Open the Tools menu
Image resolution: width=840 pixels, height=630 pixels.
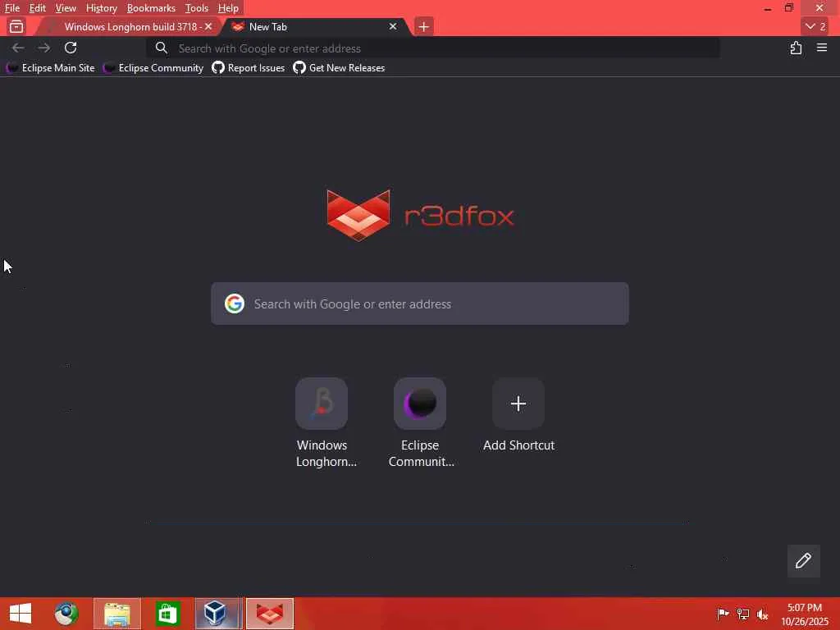(x=197, y=8)
